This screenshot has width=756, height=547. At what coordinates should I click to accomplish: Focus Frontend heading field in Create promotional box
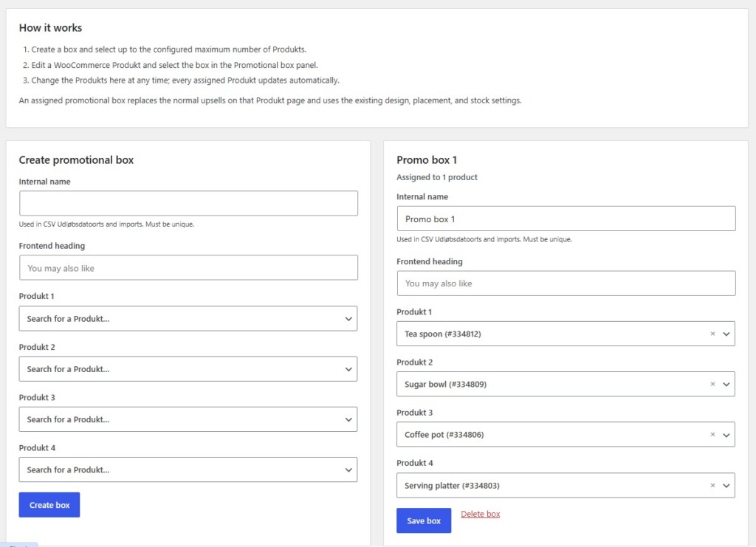tap(188, 267)
